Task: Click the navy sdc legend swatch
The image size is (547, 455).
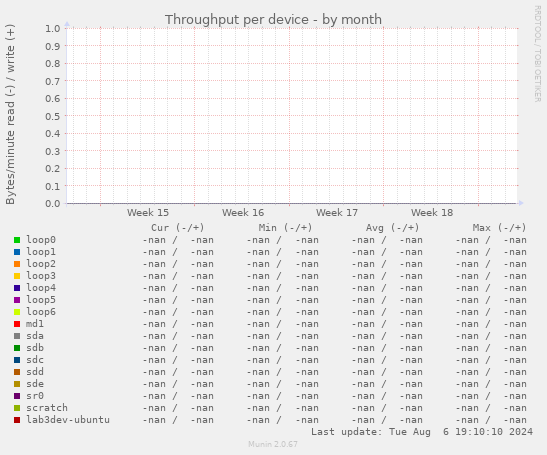Action: coord(17,360)
